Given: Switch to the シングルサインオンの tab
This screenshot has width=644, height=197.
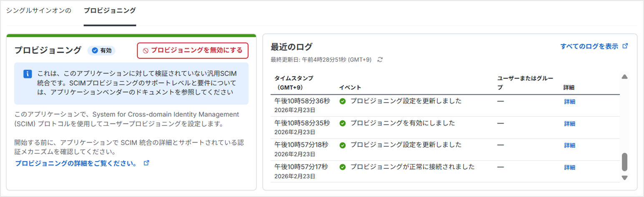Looking at the screenshot, I should (38, 11).
